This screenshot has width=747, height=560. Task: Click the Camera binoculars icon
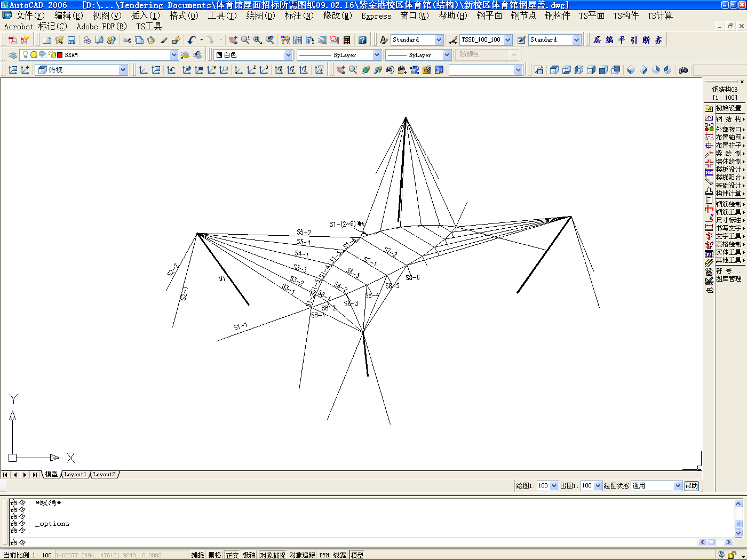684,70
